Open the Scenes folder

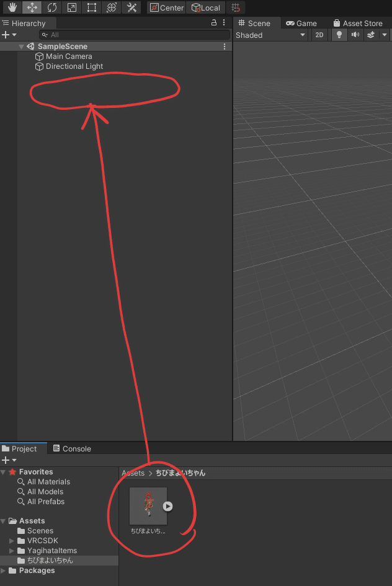pos(35,531)
